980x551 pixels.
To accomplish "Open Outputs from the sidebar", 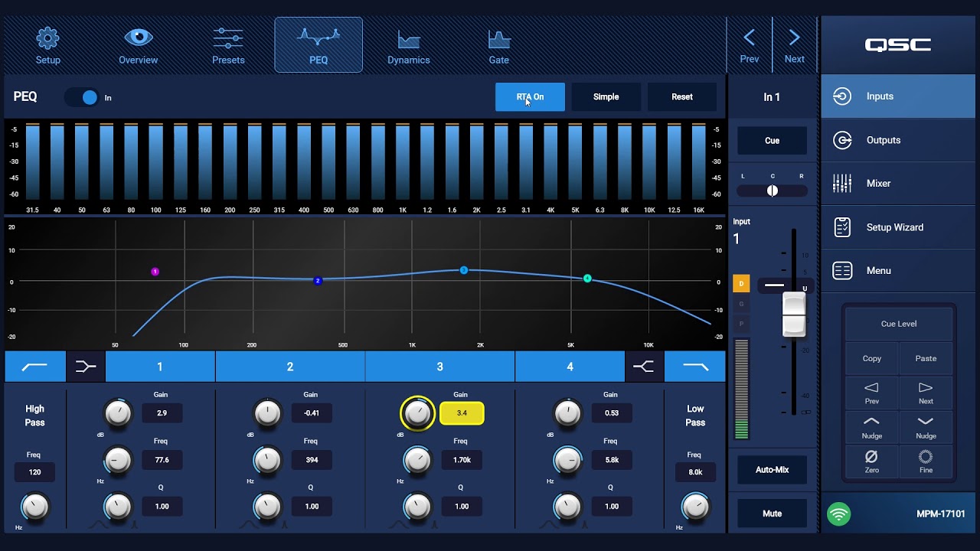I will [898, 140].
